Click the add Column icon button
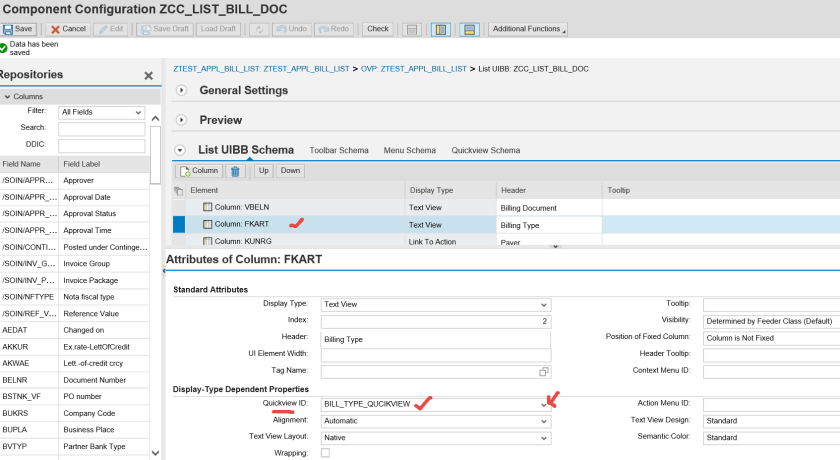This screenshot has height=460, width=840. [x=199, y=171]
